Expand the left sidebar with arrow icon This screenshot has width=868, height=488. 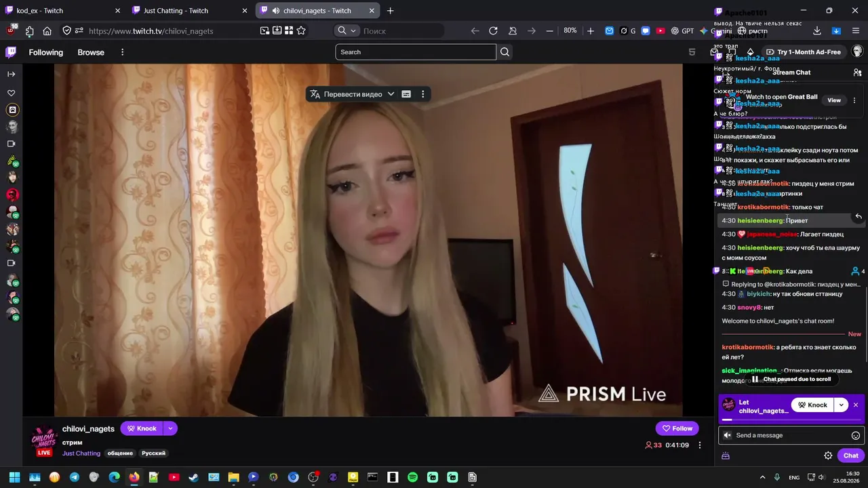pos(12,74)
